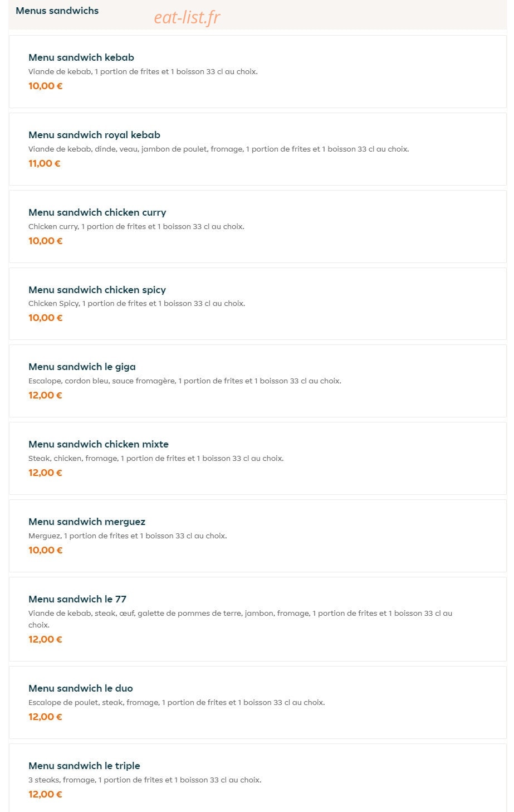Image resolution: width=514 pixels, height=812 pixels.
Task: Open Menu sandwich le triple
Action: (257, 778)
